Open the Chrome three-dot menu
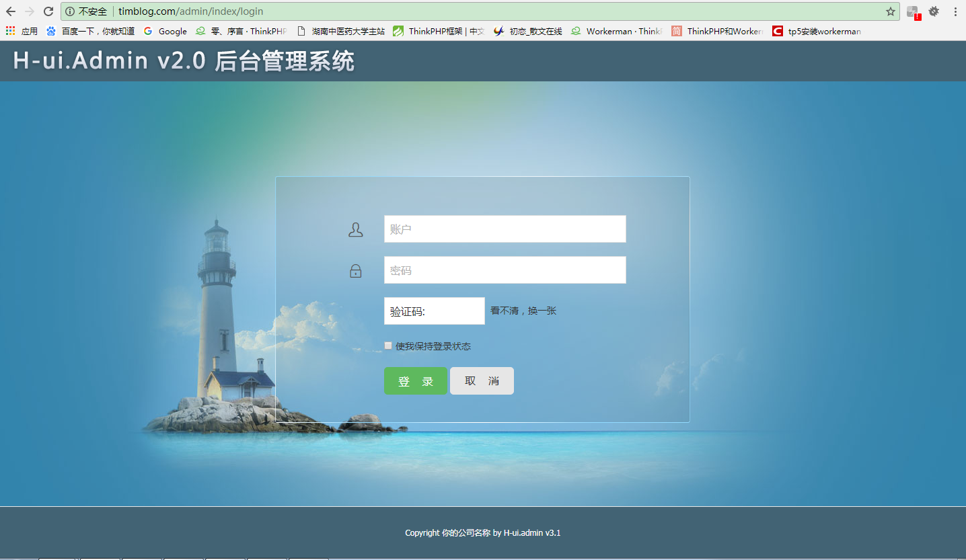Image resolution: width=966 pixels, height=560 pixels. (x=955, y=11)
